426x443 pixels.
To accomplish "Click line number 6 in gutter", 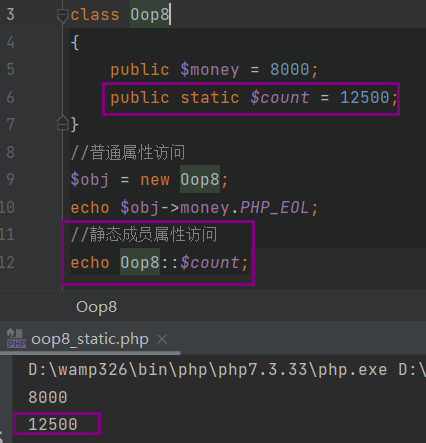I will (10, 97).
